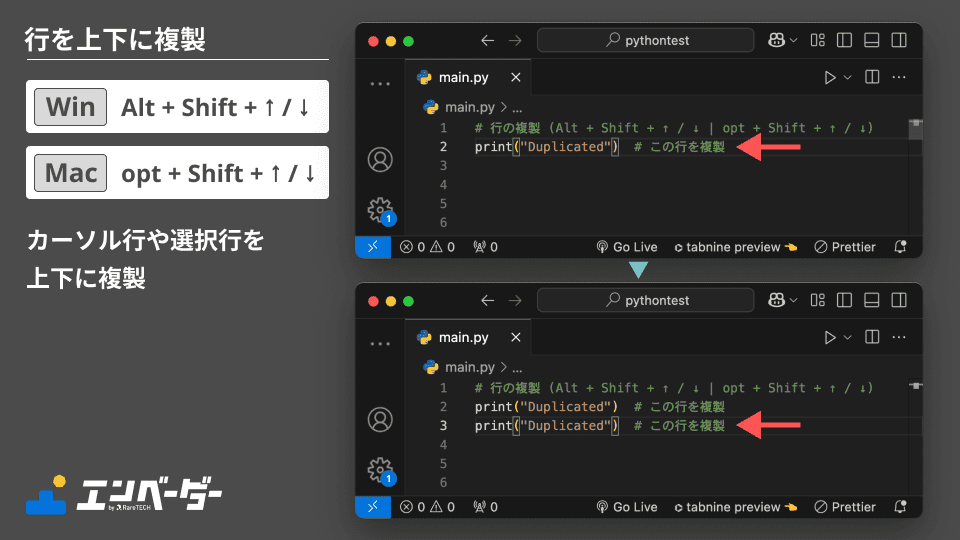Click main.py breadcrumb in top window

(470, 107)
